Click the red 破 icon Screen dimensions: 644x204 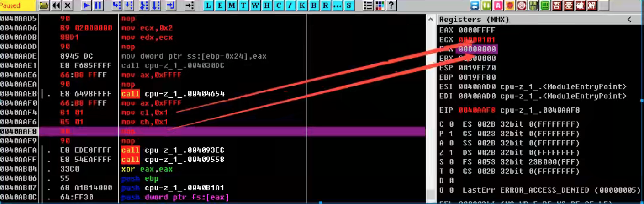580,6
